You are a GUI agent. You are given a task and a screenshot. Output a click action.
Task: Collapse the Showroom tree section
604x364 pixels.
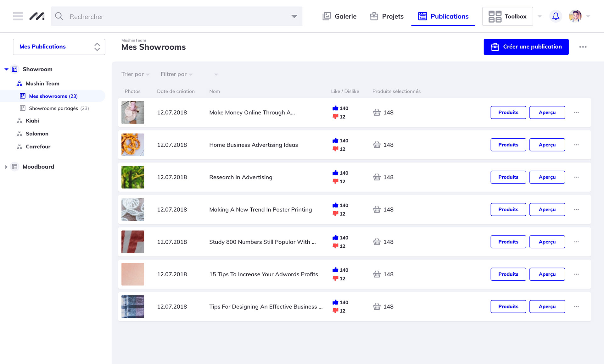coord(6,69)
